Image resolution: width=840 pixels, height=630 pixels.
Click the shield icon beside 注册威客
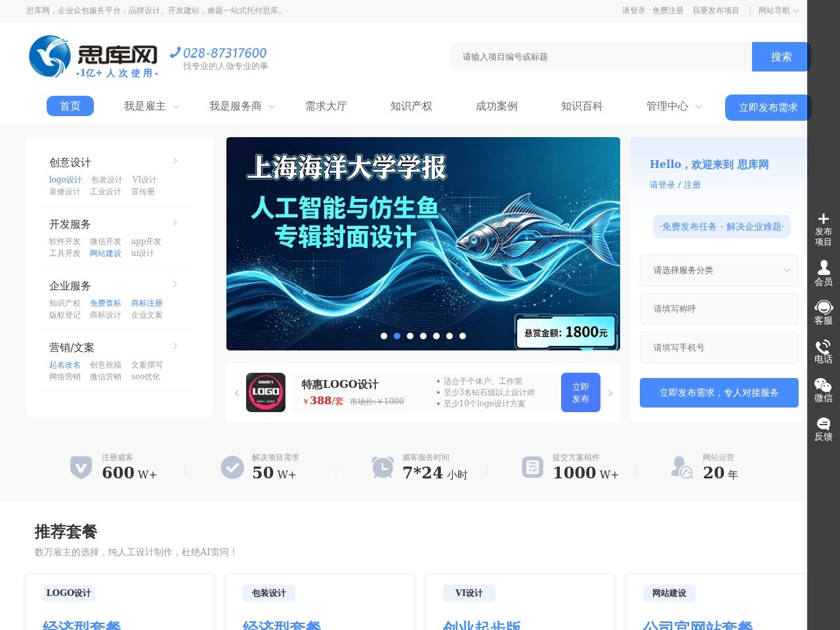click(x=81, y=467)
